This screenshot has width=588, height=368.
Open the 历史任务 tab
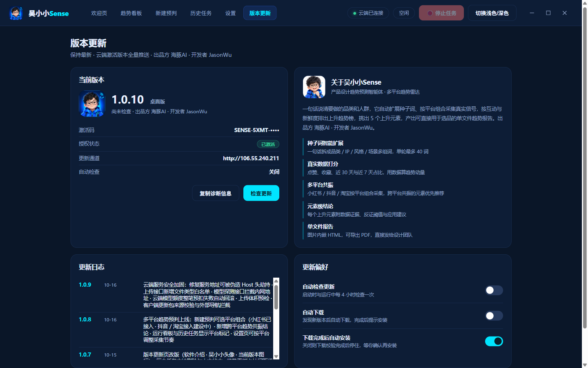point(201,13)
